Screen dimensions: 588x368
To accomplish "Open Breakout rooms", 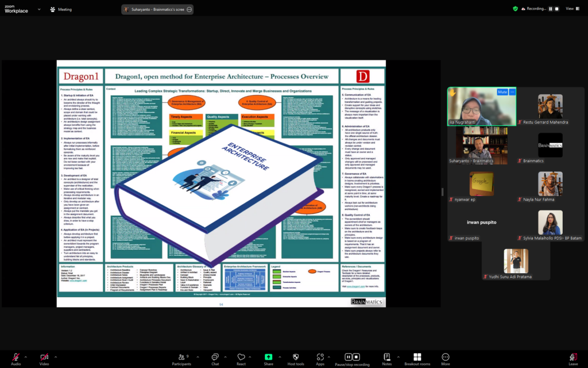I will pos(417,357).
